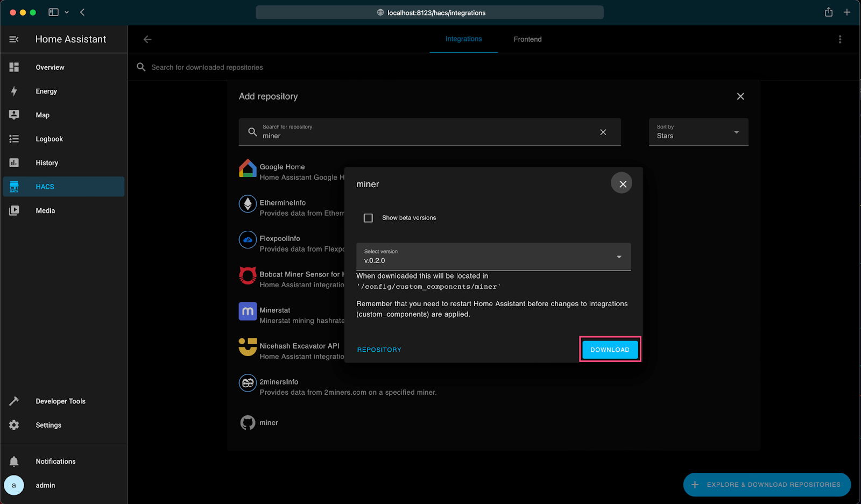Click the 2minersInfo icon

[x=248, y=383]
